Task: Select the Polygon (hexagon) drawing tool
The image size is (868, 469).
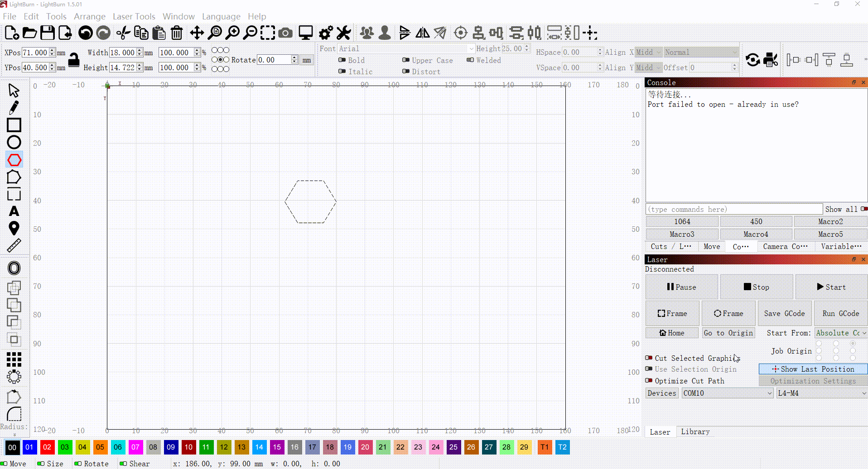Action: coord(14,160)
